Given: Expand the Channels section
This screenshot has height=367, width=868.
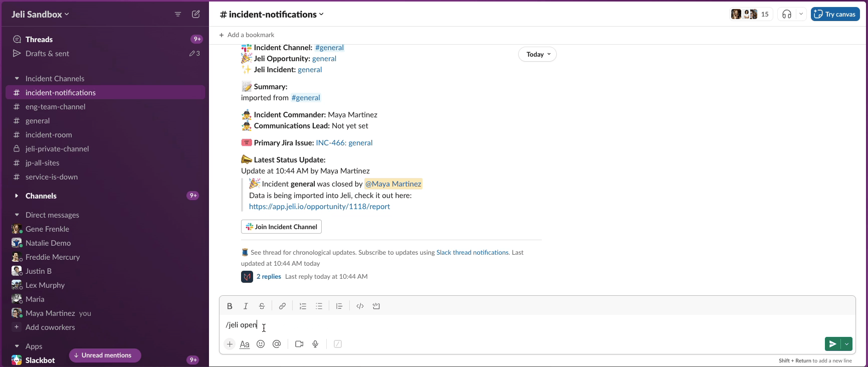Looking at the screenshot, I should pyautogui.click(x=17, y=196).
